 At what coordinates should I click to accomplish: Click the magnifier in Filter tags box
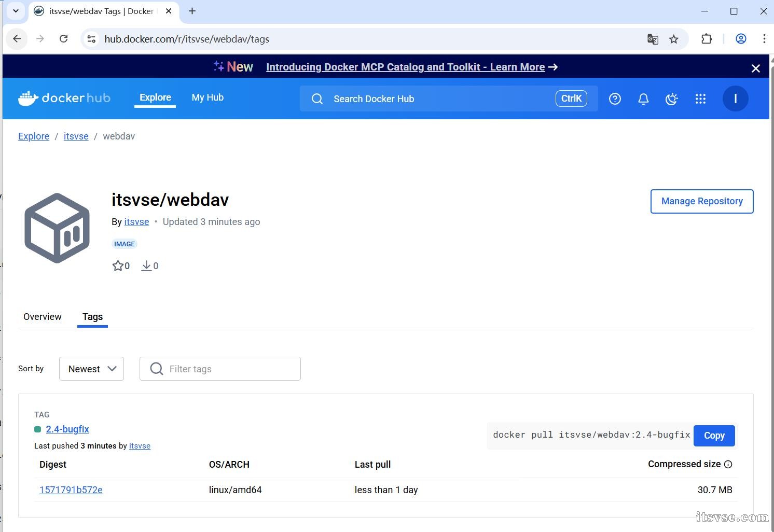pyautogui.click(x=156, y=369)
